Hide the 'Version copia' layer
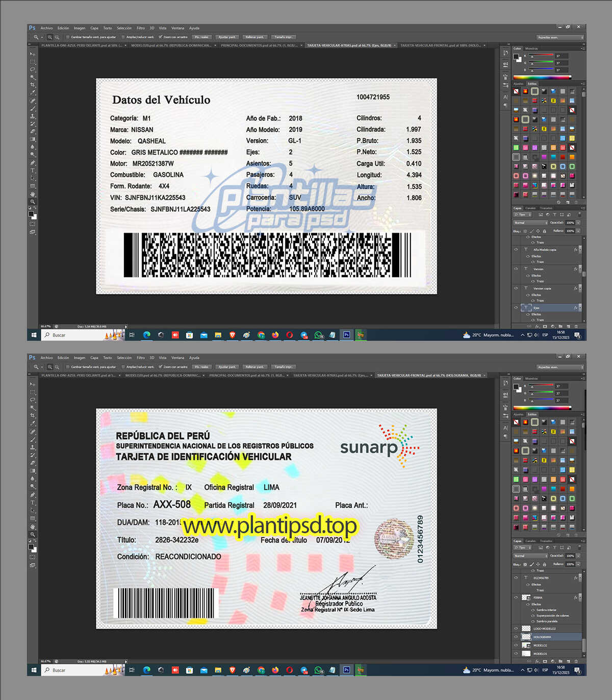This screenshot has height=700, width=612. click(x=516, y=288)
